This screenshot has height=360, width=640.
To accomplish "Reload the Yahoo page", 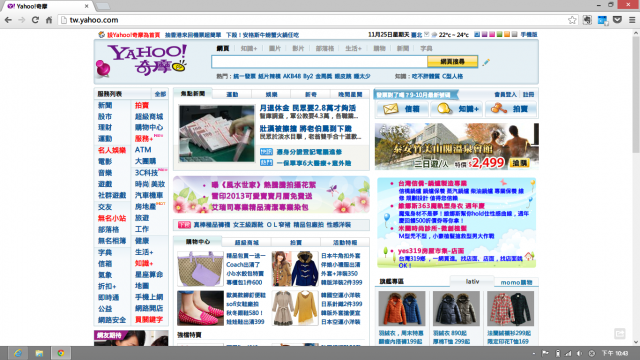I will coord(36,20).
